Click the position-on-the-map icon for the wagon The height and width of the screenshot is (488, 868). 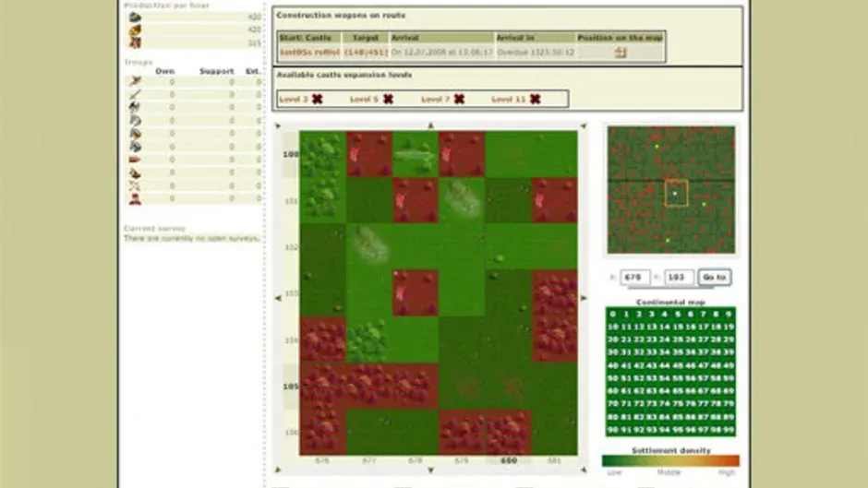(x=620, y=53)
